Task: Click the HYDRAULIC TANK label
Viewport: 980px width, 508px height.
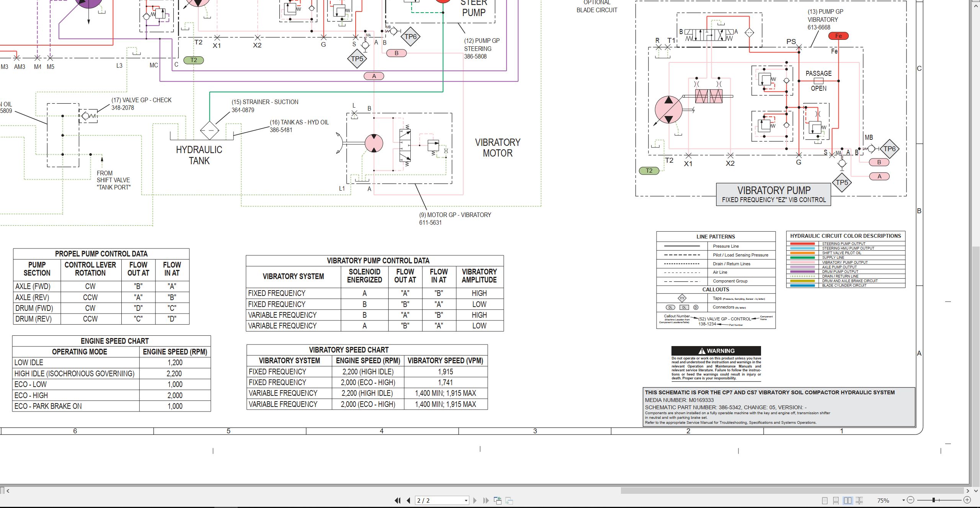Action: pos(199,155)
